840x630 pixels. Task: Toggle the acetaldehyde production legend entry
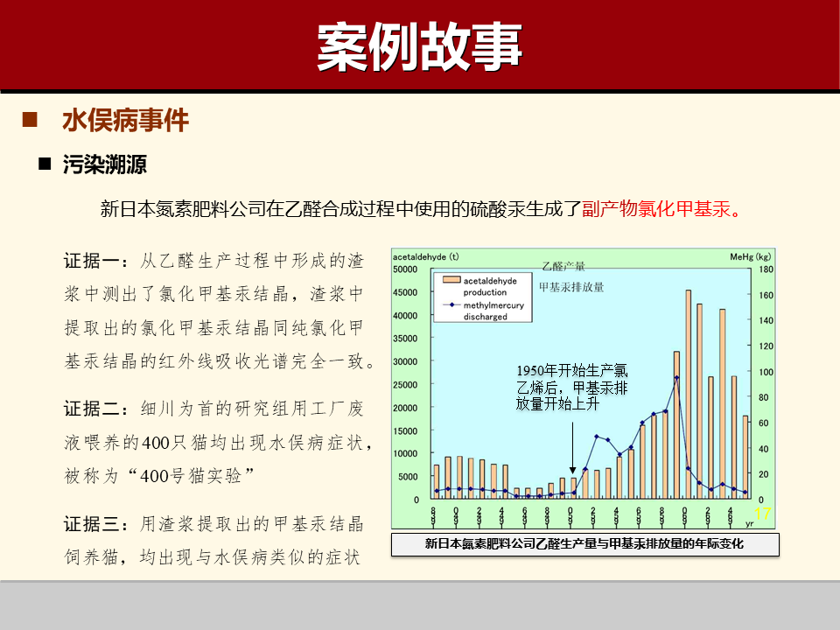(x=488, y=284)
